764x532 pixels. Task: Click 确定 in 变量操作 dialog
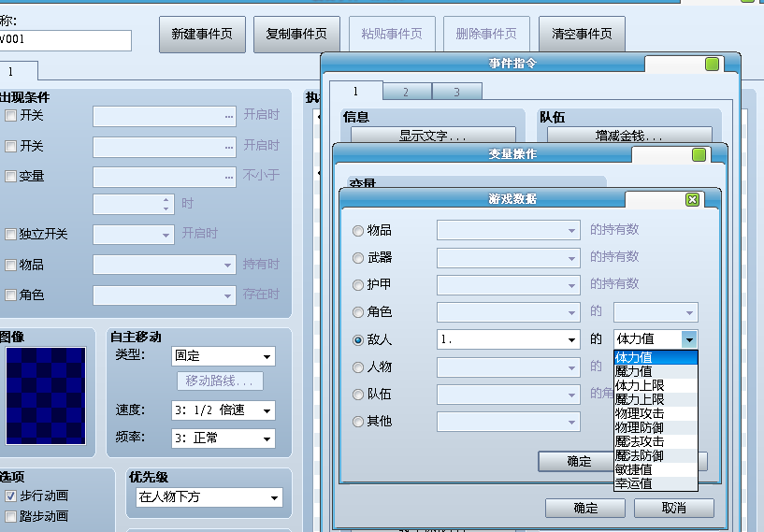coord(585,508)
